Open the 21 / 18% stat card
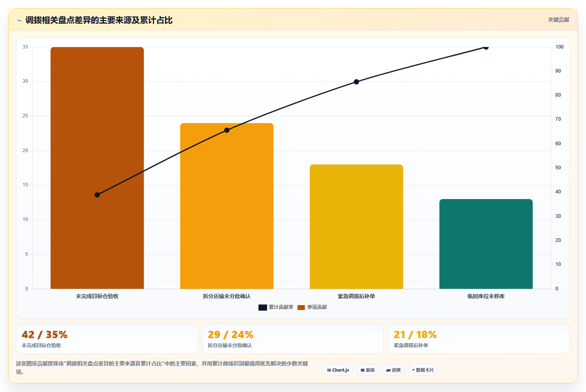586x392 pixels. click(479, 339)
